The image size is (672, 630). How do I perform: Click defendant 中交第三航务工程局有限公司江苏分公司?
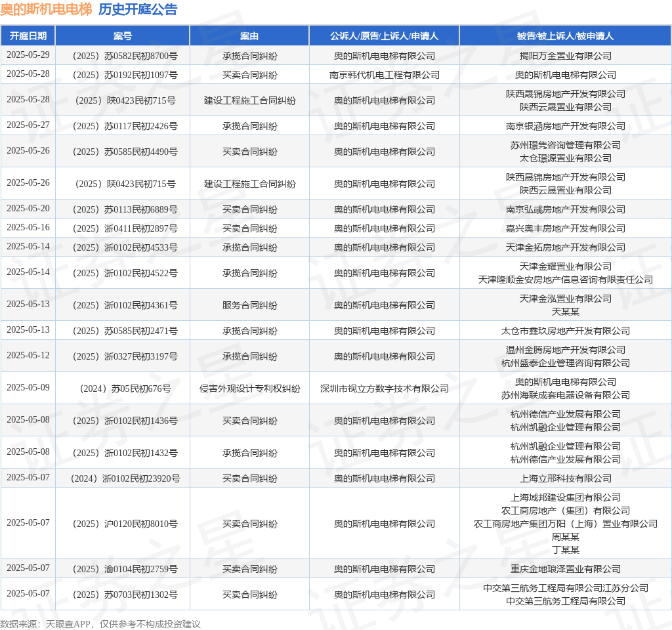point(565,589)
